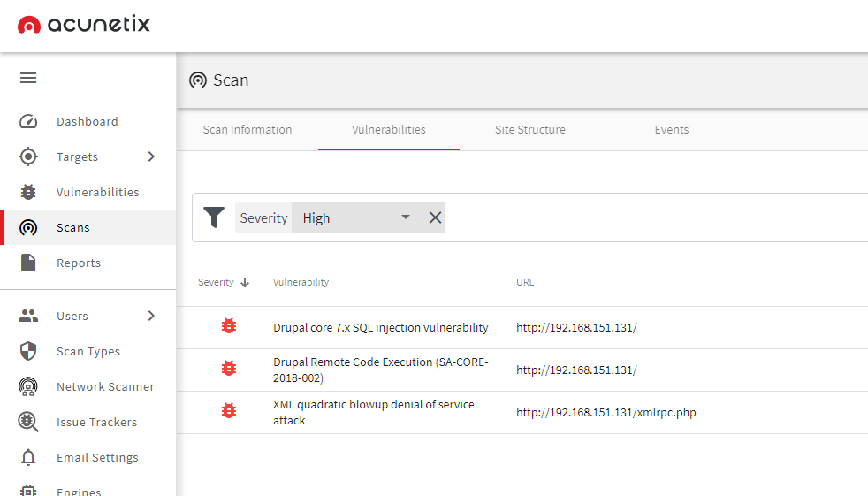Remove the Severity filter
The image size is (868, 496).
point(435,217)
